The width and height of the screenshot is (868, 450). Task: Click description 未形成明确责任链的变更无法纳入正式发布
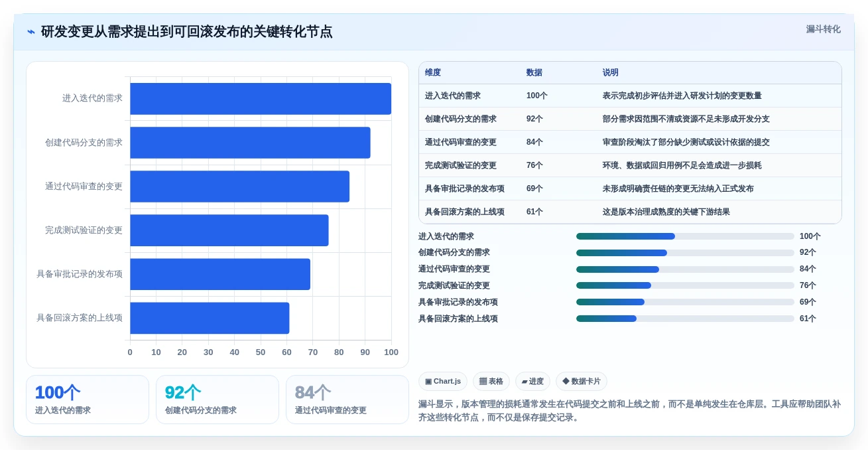tap(678, 188)
